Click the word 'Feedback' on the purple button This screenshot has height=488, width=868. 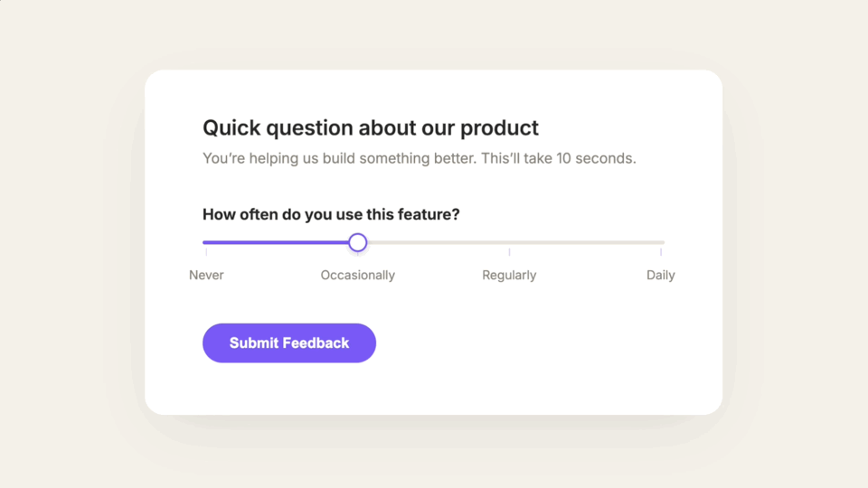(316, 343)
